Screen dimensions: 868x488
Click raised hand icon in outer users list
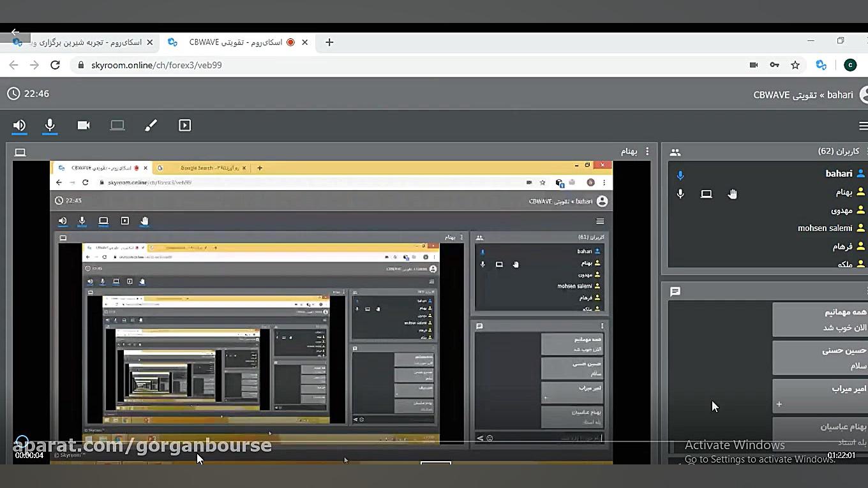tap(732, 194)
